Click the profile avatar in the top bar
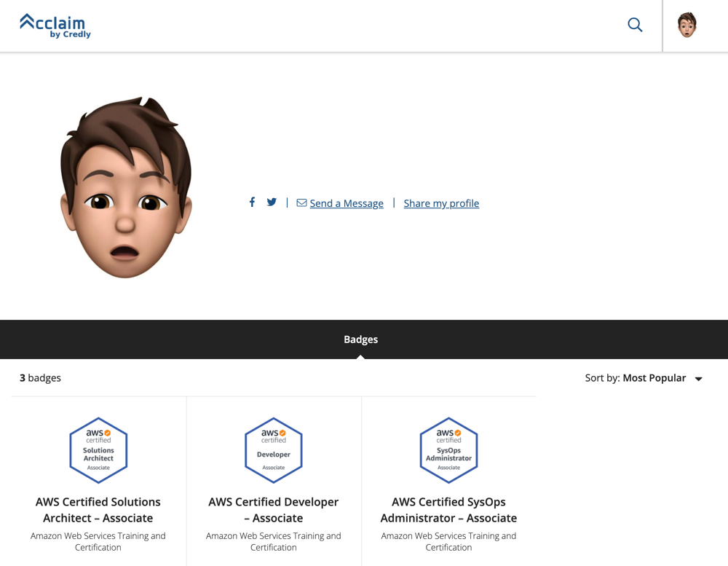The height and width of the screenshot is (566, 728). [687, 25]
